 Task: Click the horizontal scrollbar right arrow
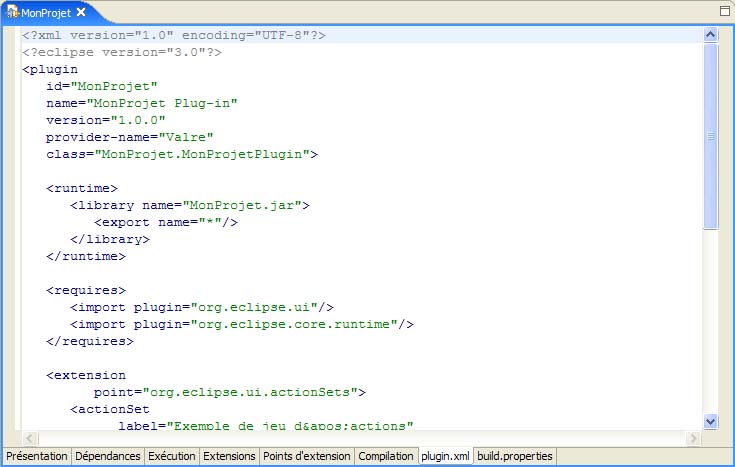click(x=693, y=439)
